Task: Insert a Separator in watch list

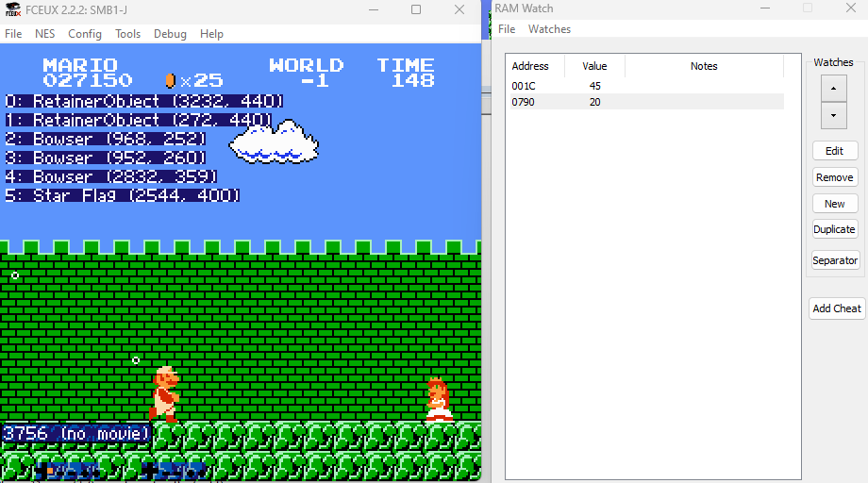Action: click(834, 260)
